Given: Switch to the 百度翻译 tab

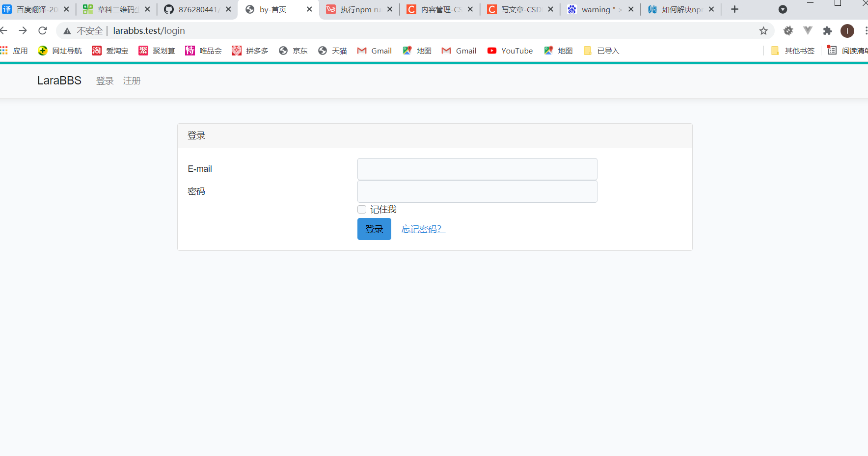Looking at the screenshot, I should tap(37, 9).
